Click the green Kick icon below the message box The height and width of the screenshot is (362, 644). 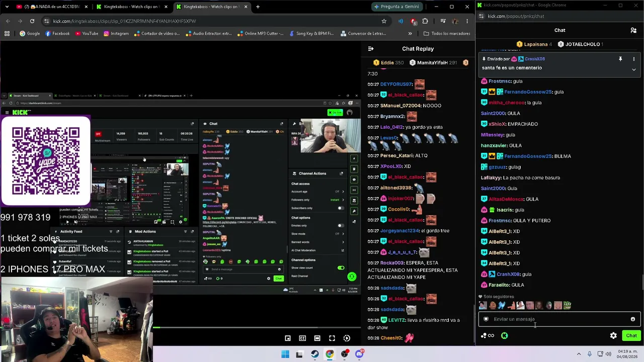pyautogui.click(x=504, y=336)
